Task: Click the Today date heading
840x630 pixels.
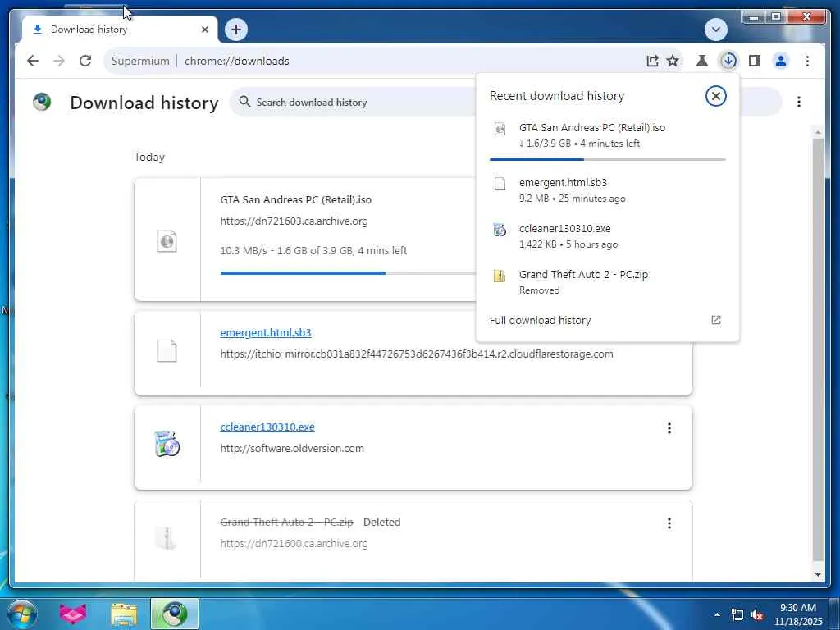Action: pyautogui.click(x=149, y=157)
